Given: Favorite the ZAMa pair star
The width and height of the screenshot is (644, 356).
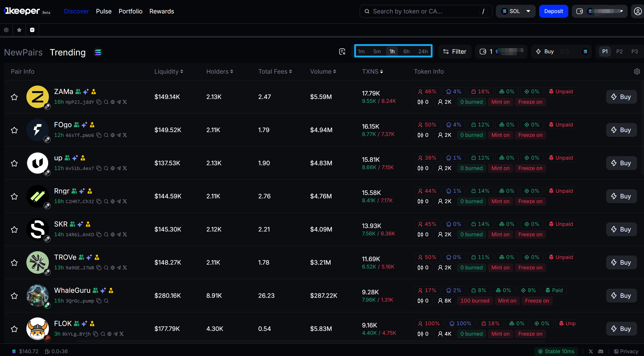Looking at the screenshot, I should click(14, 97).
